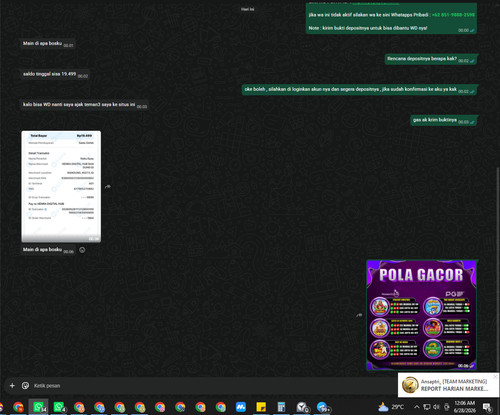
Task: Open the 29°C weather widget
Action: point(391,407)
